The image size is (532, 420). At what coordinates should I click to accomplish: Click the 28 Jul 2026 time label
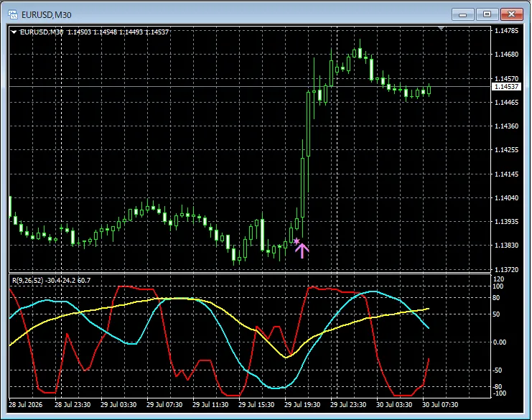(25, 405)
